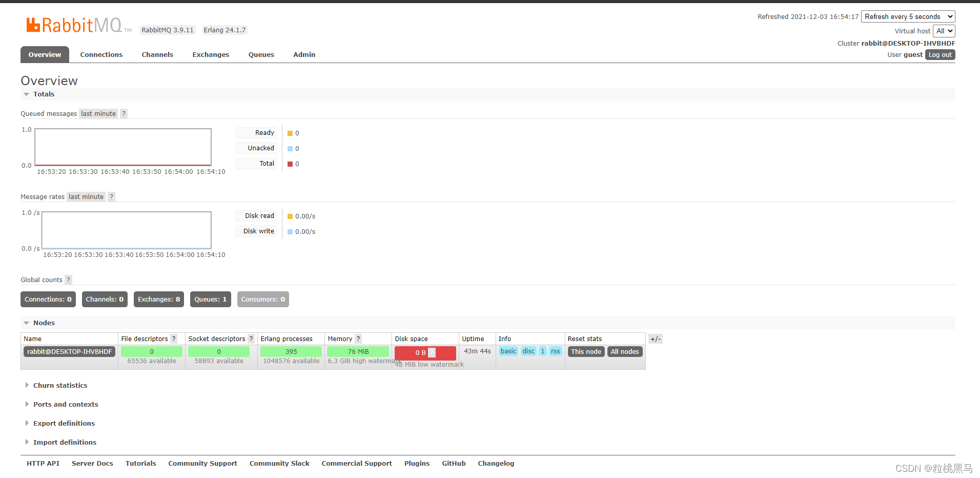The width and height of the screenshot is (980, 478).
Task: Change Message rates last minute range
Action: (86, 197)
